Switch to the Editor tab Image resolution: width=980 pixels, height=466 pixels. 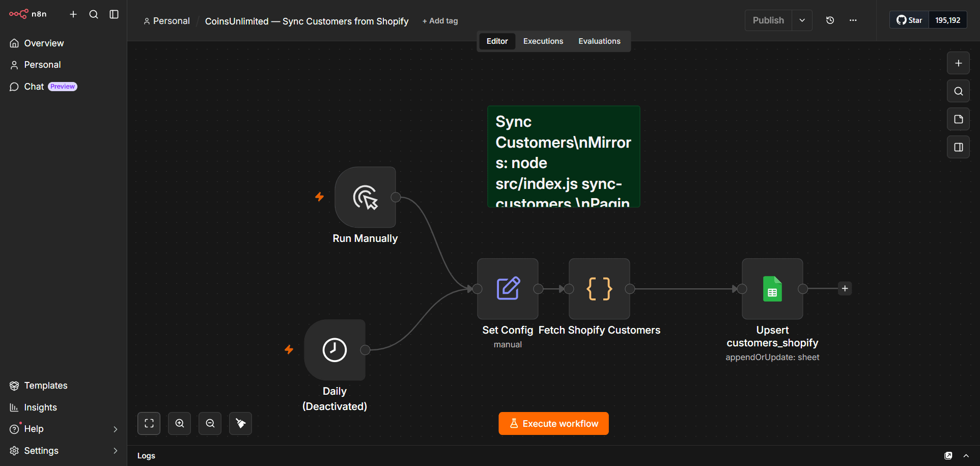[497, 41]
